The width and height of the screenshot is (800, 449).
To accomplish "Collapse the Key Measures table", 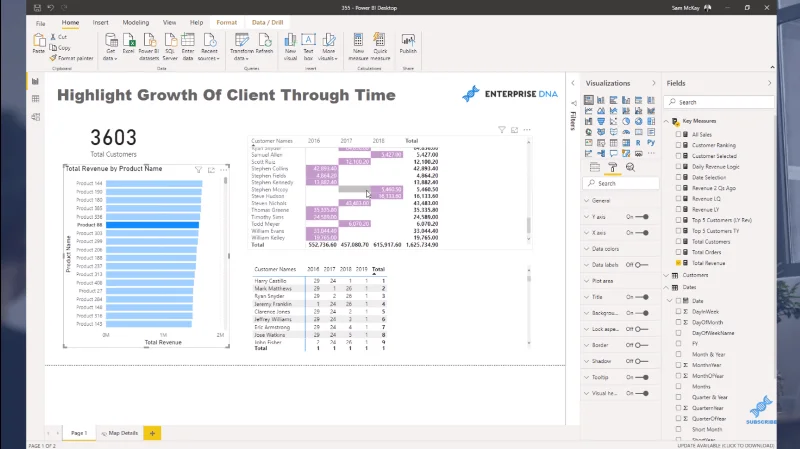I will tap(666, 121).
